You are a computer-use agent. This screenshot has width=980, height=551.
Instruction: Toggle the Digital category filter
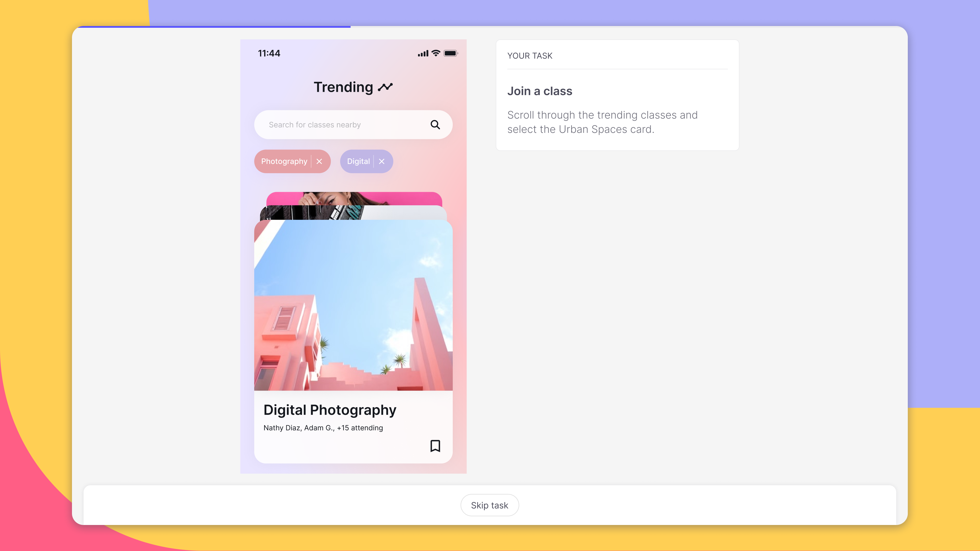click(x=381, y=161)
